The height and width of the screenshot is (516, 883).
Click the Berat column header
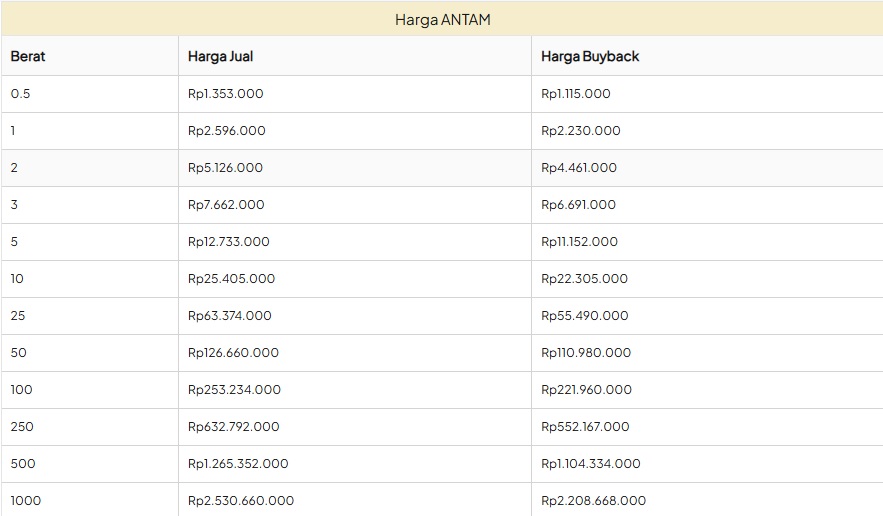tap(28, 56)
